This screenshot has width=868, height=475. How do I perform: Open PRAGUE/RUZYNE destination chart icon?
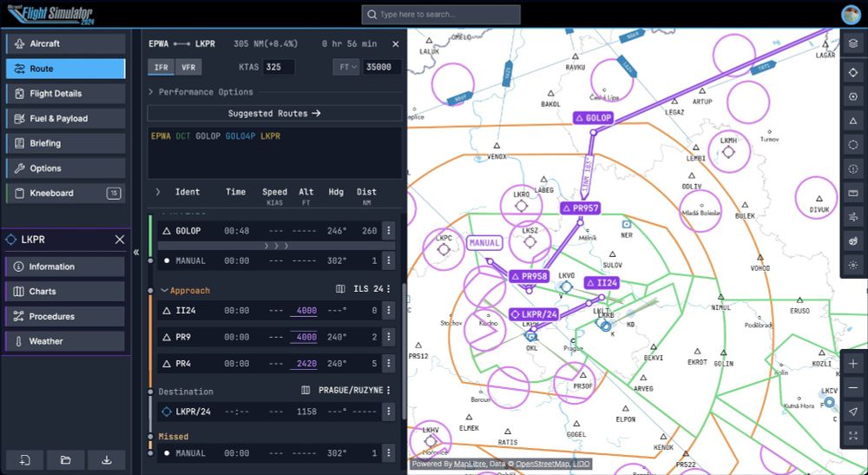[306, 390]
